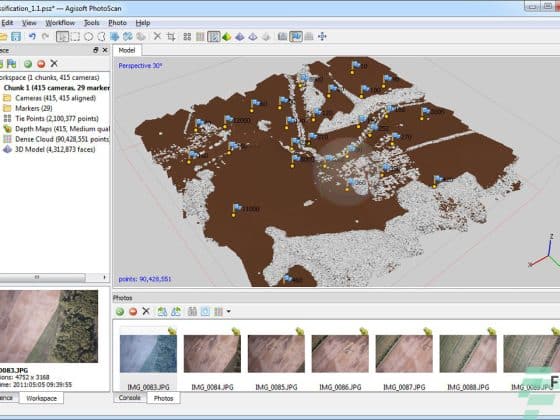Reset the model view with the arrows icon
The image size is (560, 420).
(322, 36)
